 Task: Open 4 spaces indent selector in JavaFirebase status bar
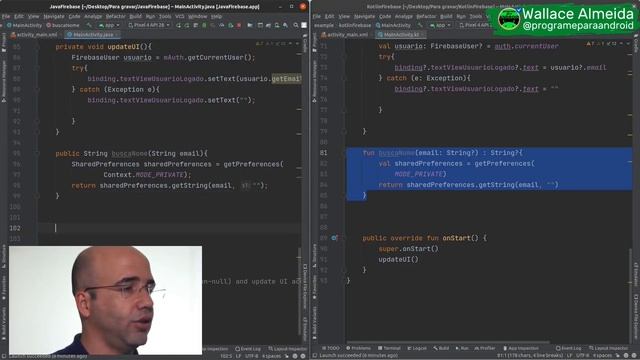(271, 356)
